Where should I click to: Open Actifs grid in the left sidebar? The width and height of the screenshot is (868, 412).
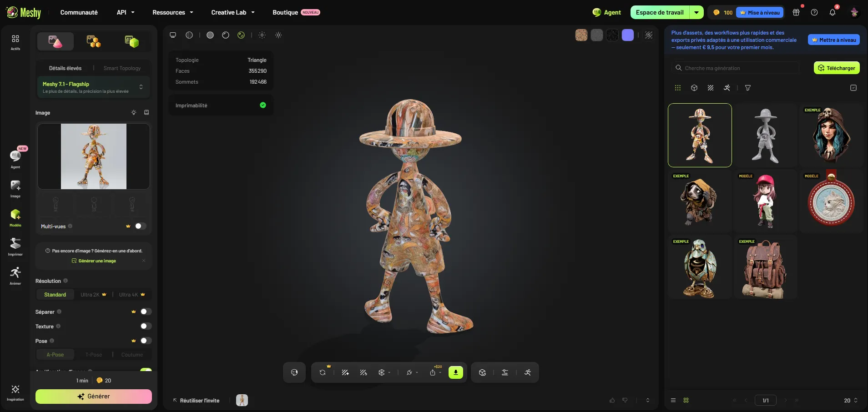(x=15, y=42)
